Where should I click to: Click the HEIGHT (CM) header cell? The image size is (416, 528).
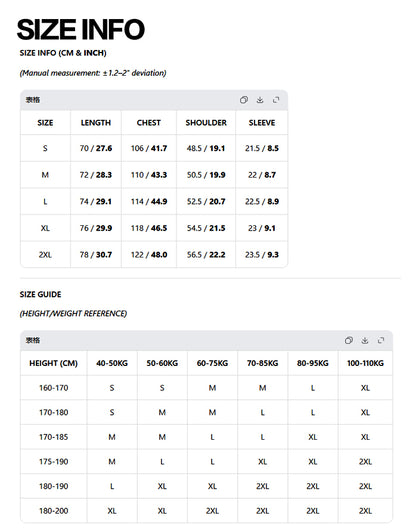tap(54, 363)
